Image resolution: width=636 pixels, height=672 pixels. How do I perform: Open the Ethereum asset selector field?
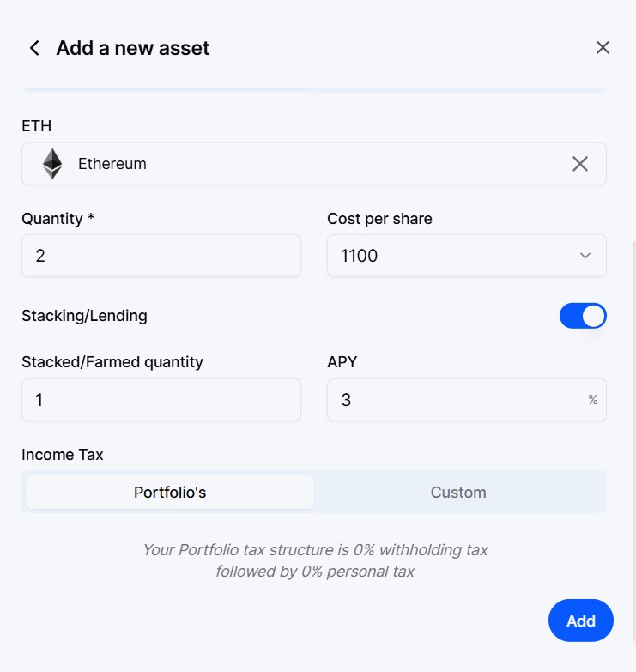pos(314,164)
